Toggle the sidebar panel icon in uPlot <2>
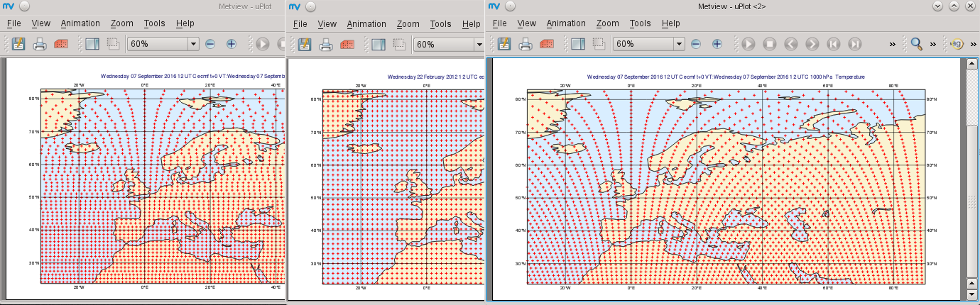 click(577, 44)
